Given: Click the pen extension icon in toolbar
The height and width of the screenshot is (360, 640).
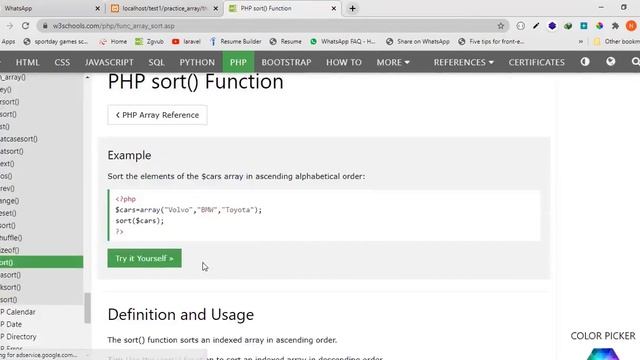Looking at the screenshot, I should (536, 26).
